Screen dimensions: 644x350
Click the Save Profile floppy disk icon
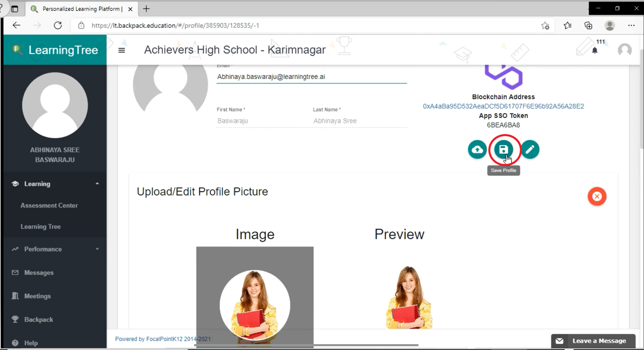click(504, 149)
